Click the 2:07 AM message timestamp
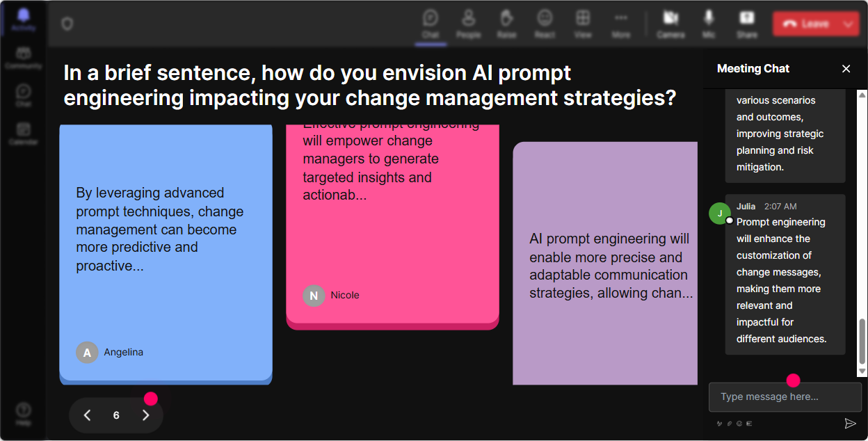 tap(780, 207)
